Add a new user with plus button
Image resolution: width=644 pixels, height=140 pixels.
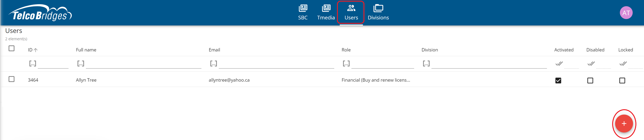624,124
